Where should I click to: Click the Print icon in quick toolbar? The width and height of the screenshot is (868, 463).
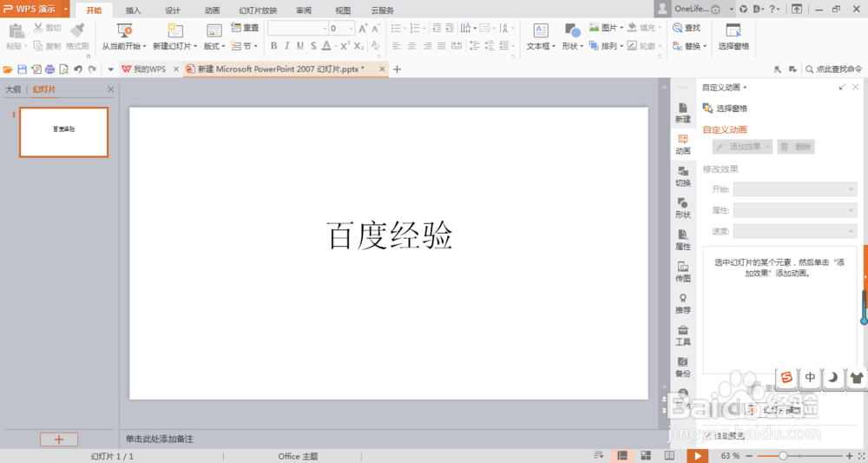[49, 69]
